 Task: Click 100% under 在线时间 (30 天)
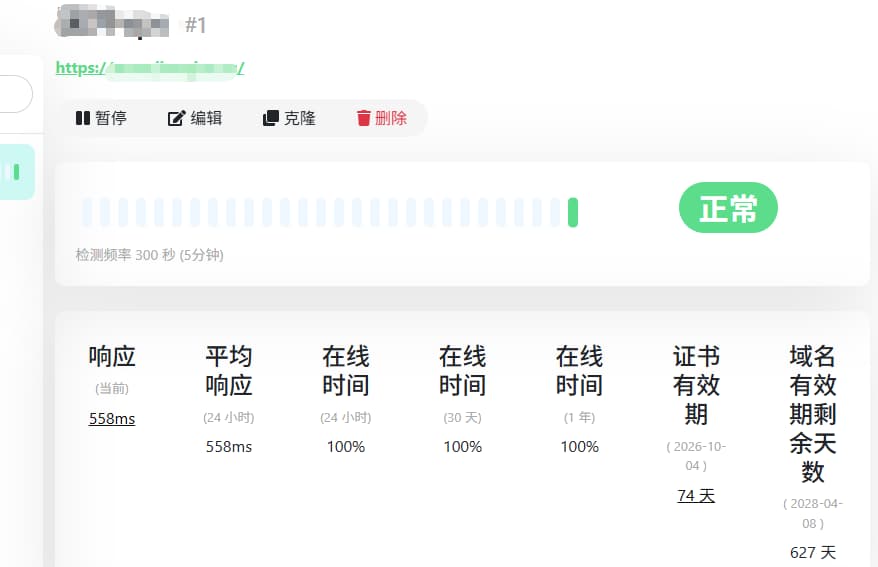(463, 447)
